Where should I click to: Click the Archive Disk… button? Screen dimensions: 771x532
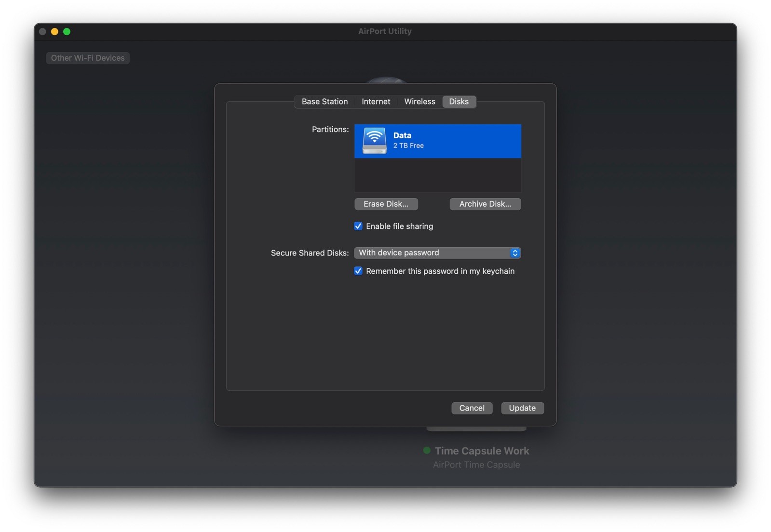coord(485,204)
